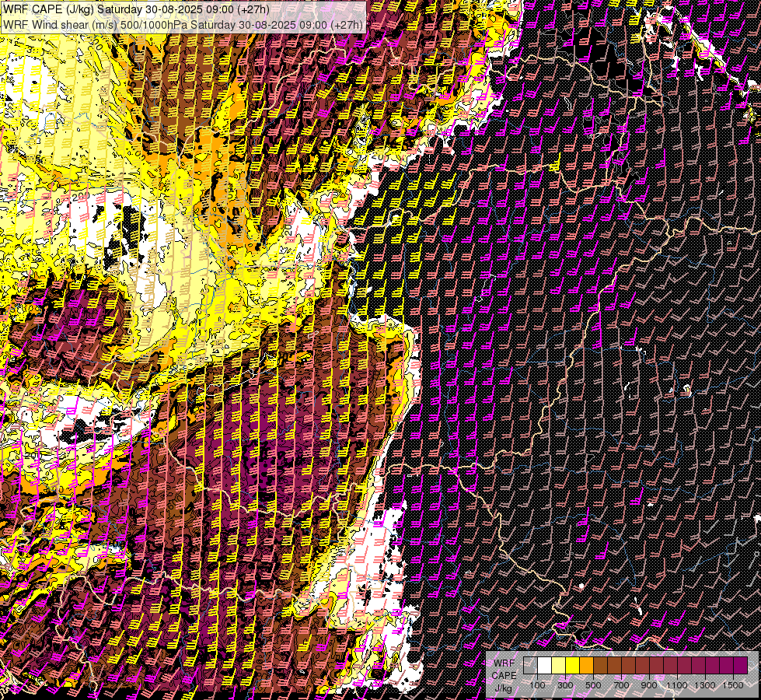This screenshot has width=761, height=700.
Task: Select the white CAPE legend swatch
Action: 545,666
